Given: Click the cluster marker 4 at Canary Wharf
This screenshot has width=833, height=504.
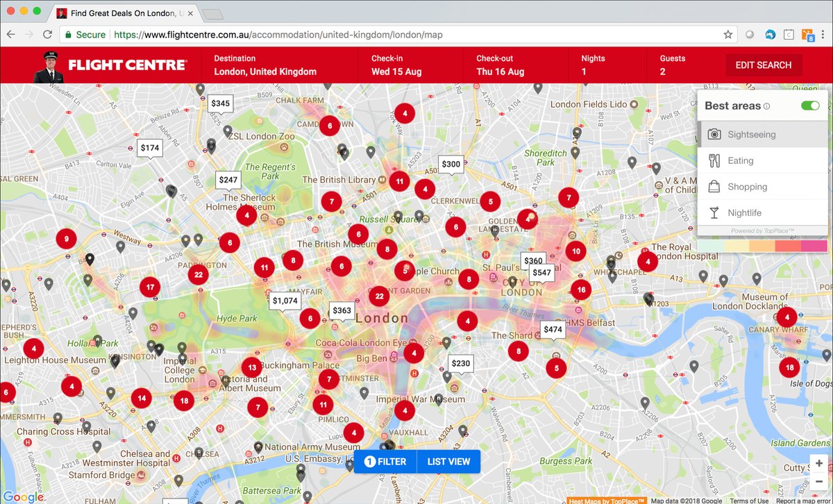Looking at the screenshot, I should 787,317.
